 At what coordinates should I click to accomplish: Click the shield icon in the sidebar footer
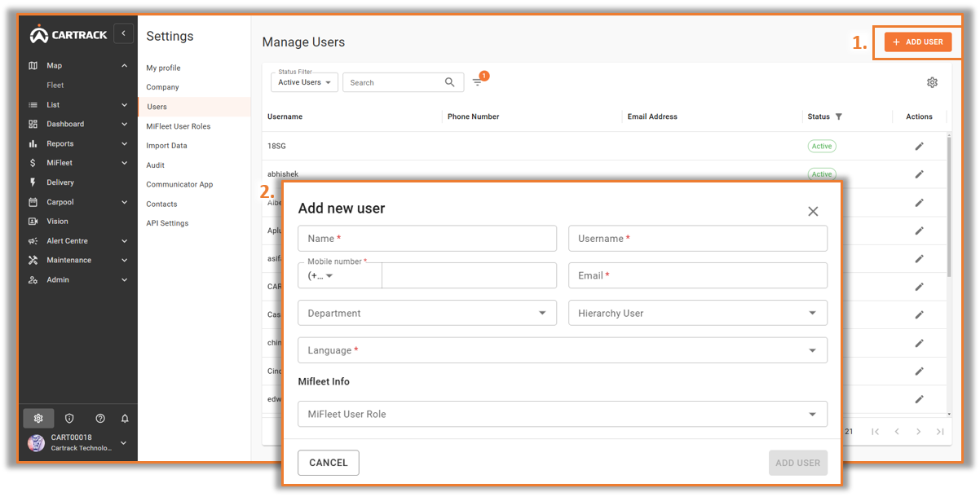click(69, 419)
